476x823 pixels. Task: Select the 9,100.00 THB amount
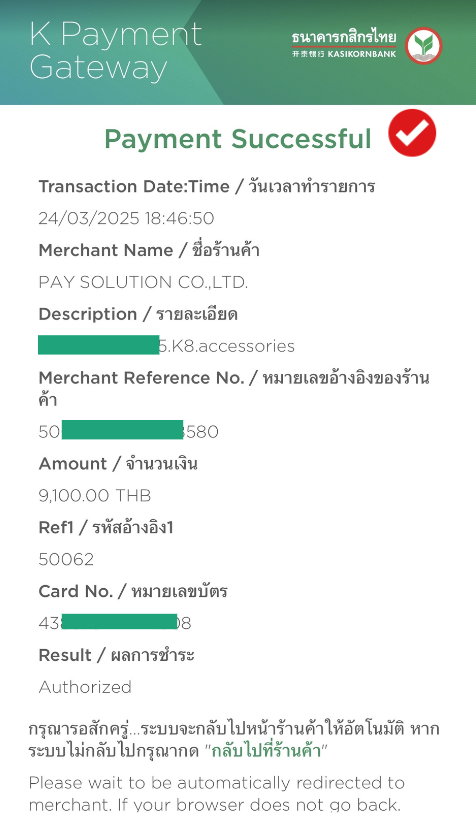[94, 495]
